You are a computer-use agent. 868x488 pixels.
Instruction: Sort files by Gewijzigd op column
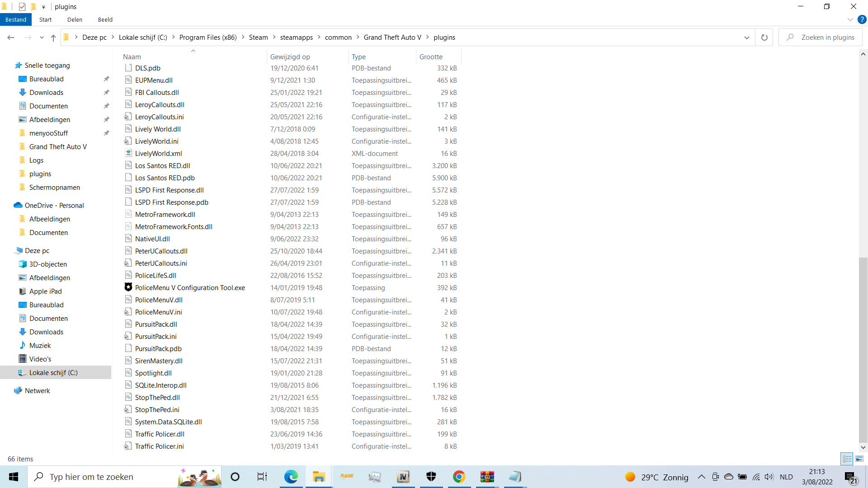coord(290,56)
